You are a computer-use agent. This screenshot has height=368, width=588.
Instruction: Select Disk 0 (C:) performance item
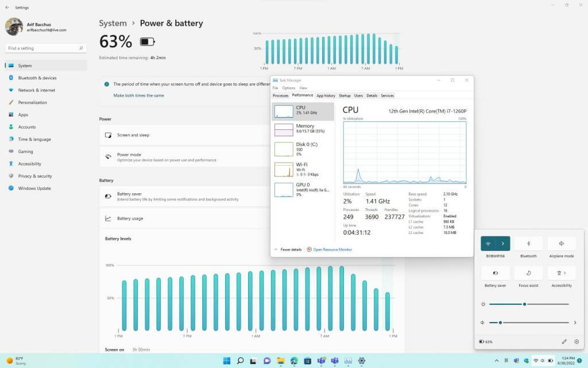coord(303,149)
